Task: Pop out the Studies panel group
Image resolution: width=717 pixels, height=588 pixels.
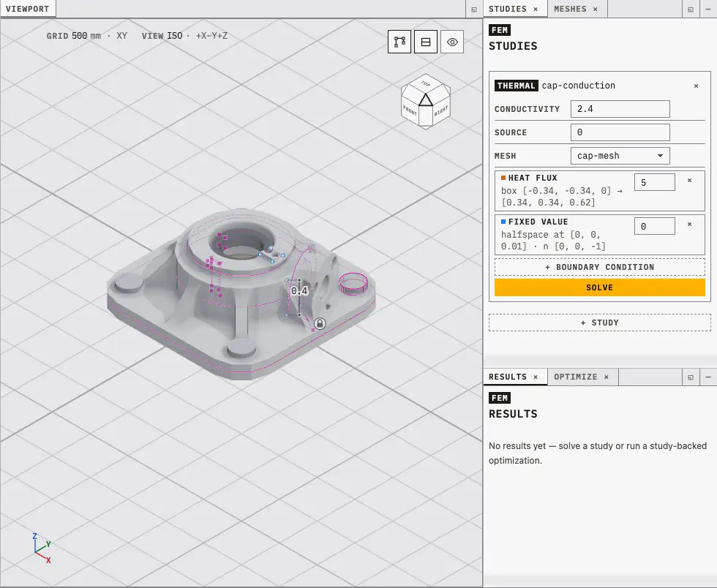Action: tap(691, 10)
